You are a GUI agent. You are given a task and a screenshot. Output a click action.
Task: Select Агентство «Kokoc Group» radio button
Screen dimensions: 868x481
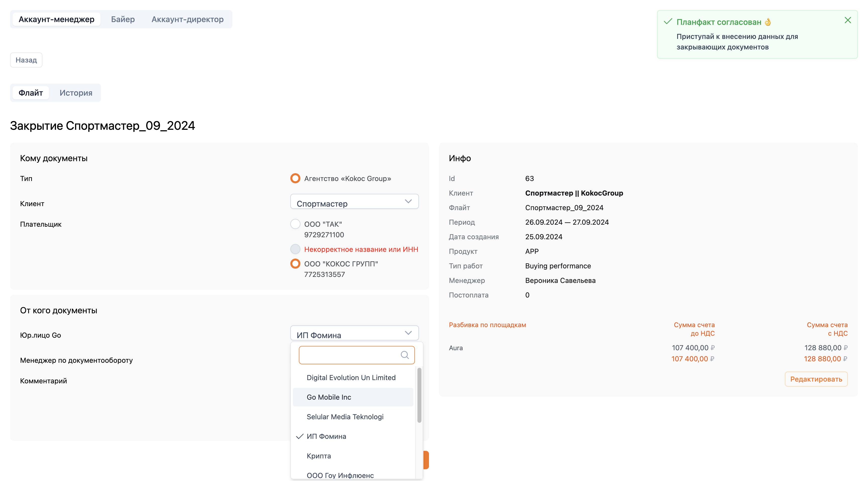(295, 178)
